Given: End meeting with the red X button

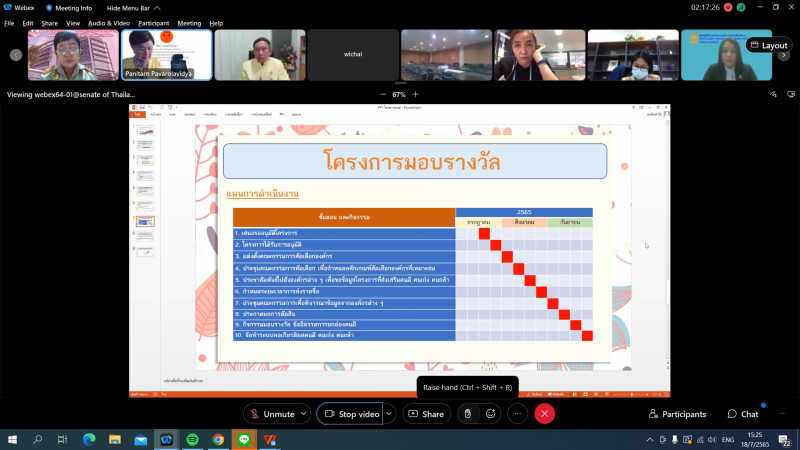Looking at the screenshot, I should (544, 414).
